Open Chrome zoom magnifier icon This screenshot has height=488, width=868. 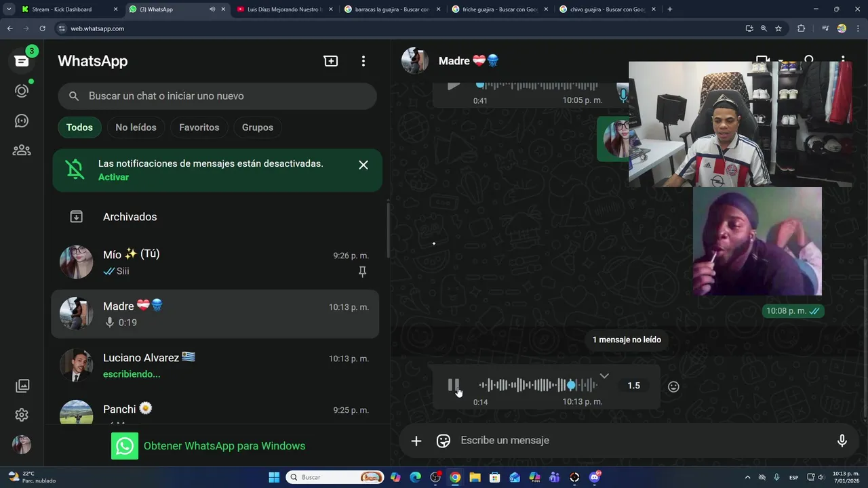[764, 28]
